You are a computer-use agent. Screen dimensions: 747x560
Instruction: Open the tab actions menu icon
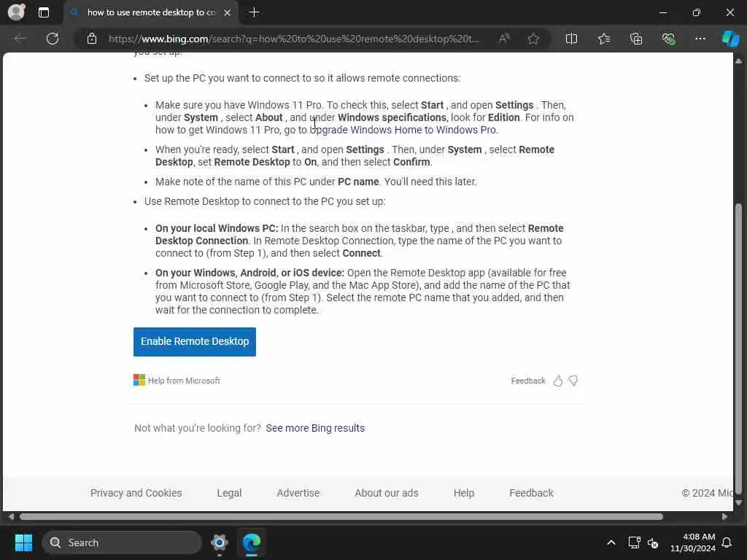(43, 12)
